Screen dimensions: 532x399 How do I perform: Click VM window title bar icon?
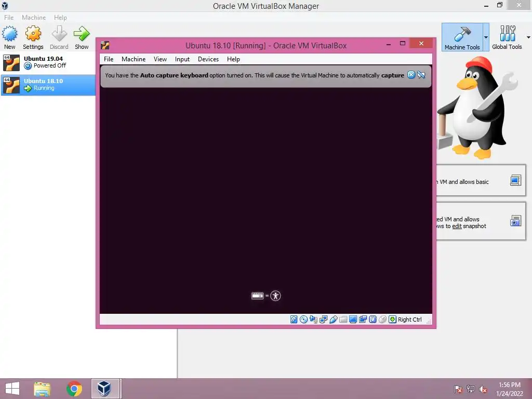pos(105,45)
